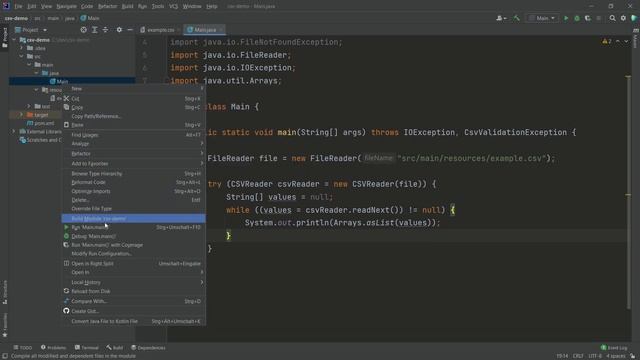Select Build Module 'csv-demo' menu entry

pyautogui.click(x=133, y=218)
